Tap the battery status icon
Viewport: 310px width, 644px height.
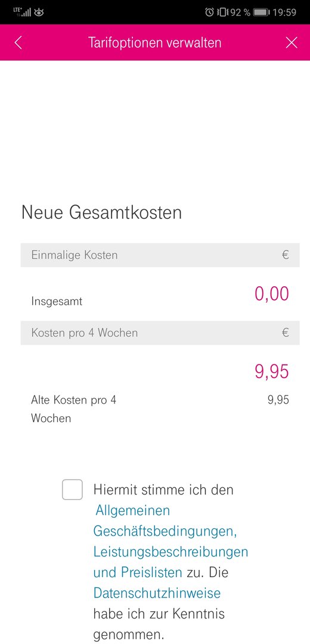point(261,13)
